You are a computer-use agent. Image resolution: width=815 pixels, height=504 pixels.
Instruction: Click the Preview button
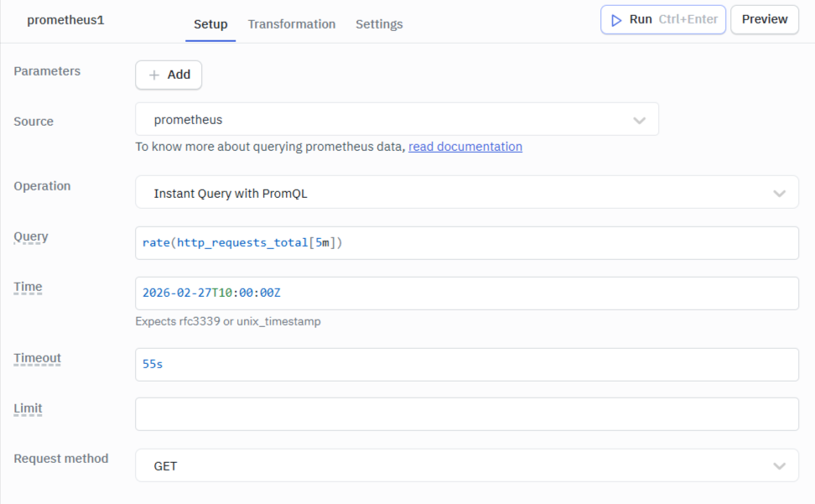765,20
